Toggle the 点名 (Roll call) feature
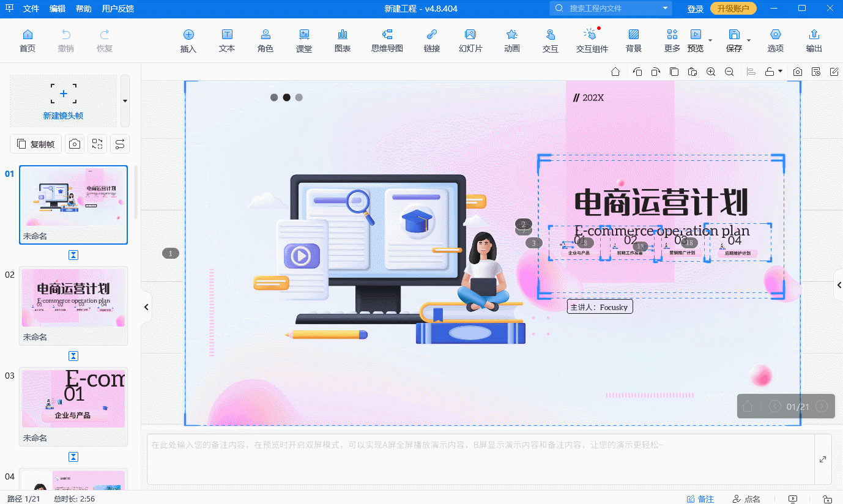 746,499
